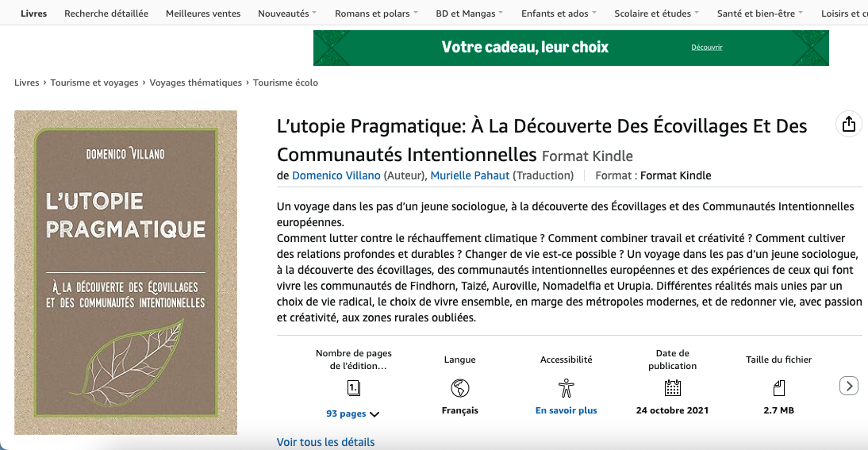This screenshot has height=450, width=868.
Task: Click the share icon beside the title
Action: (x=849, y=125)
